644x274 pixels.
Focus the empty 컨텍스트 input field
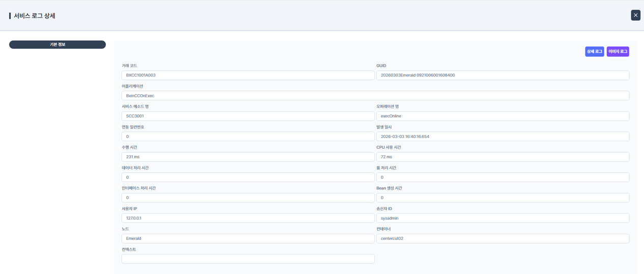(248, 259)
